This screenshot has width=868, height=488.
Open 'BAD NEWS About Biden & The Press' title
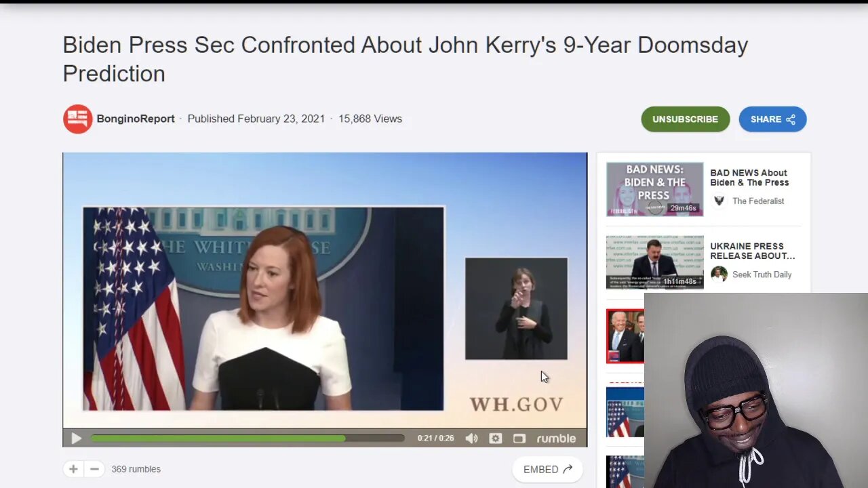(x=749, y=178)
